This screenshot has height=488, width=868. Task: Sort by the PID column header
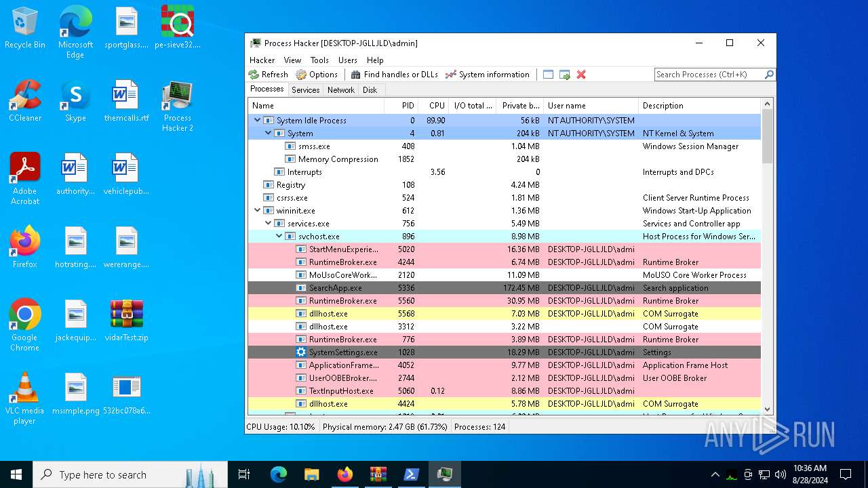coord(401,106)
